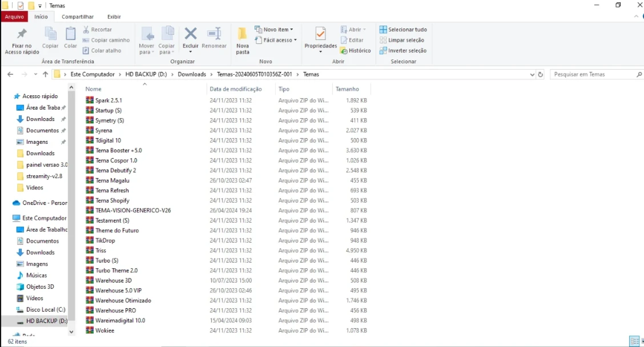Screen dimensions: 644x347
Task: Open the Quick Access Toolbar customize dropdown
Action: point(40,6)
